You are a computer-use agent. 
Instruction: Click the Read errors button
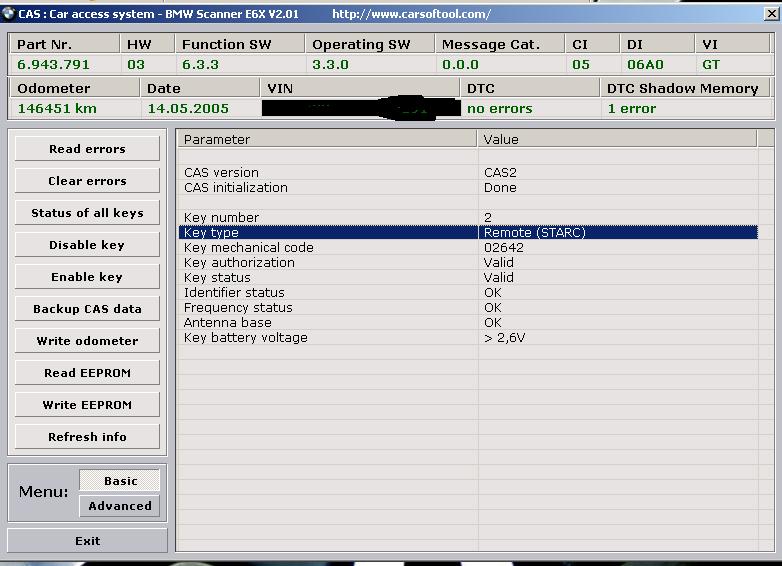tap(87, 149)
